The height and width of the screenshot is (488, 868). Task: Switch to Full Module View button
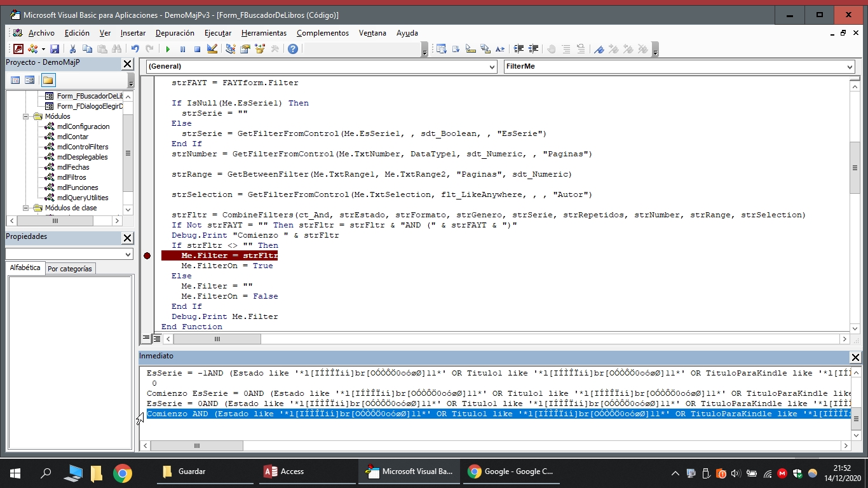(156, 339)
